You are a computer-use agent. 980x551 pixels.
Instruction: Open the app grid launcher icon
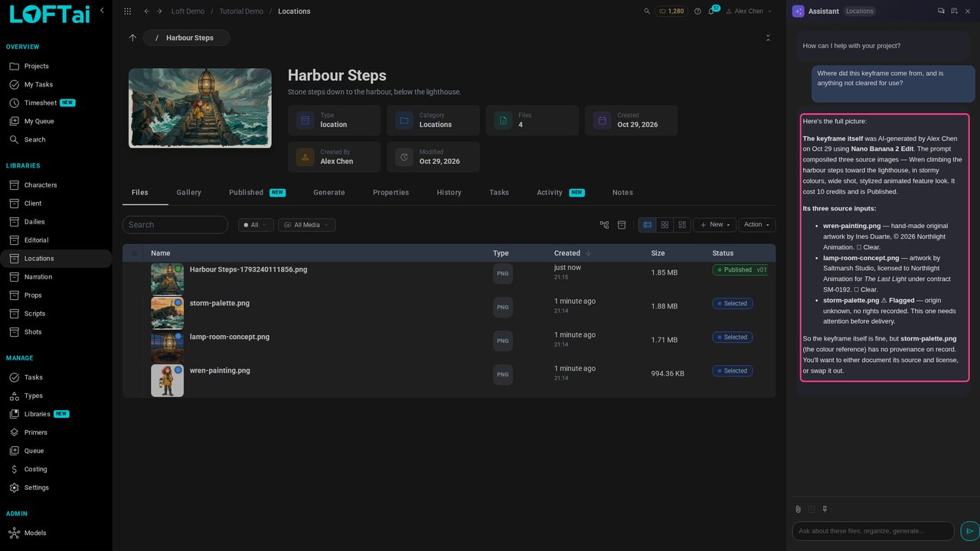[x=127, y=11]
